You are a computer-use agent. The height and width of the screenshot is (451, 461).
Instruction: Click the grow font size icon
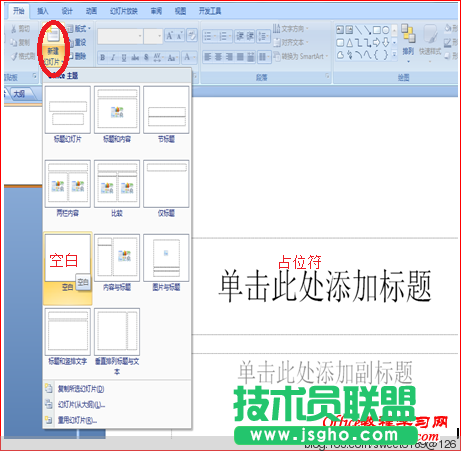pos(169,36)
